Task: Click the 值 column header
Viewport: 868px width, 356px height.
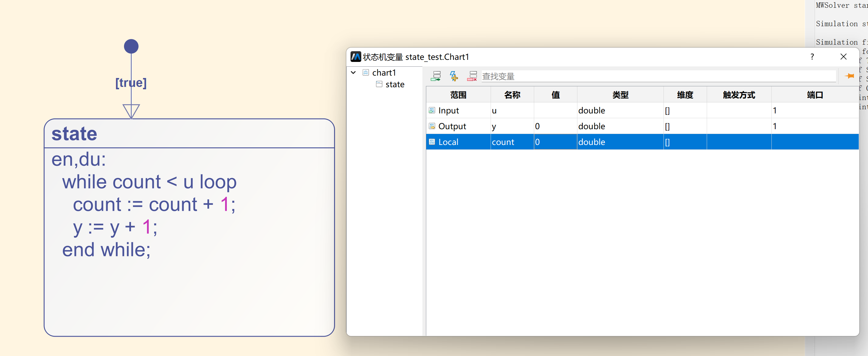Action: pyautogui.click(x=555, y=95)
